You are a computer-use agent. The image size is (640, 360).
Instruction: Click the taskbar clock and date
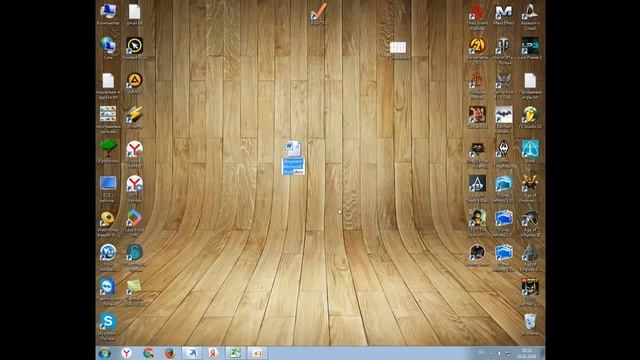pyautogui.click(x=527, y=353)
